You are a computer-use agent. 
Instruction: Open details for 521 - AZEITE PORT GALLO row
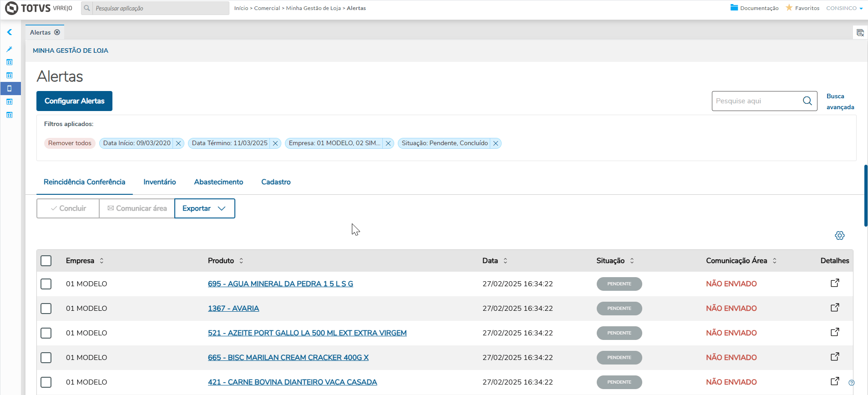[x=835, y=332]
